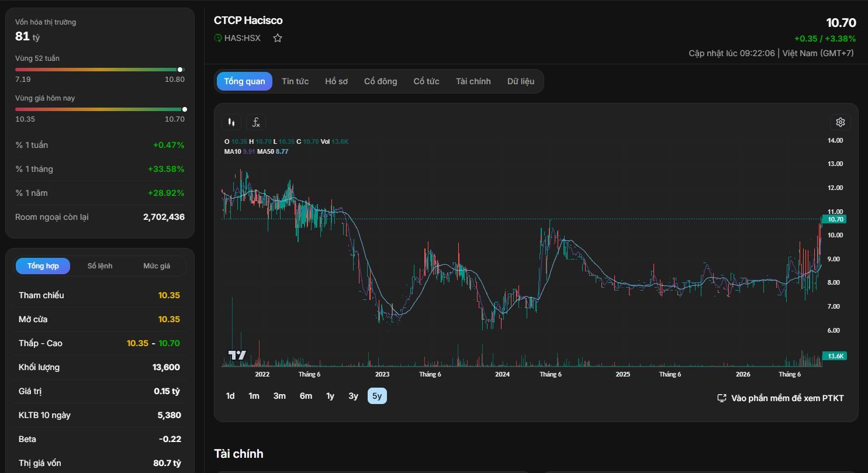Open the Dữ liệu tab
Viewport: 868px width, 473px height.
click(521, 81)
